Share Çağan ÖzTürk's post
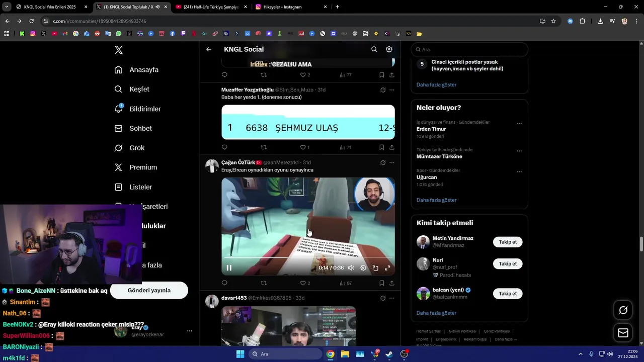The image size is (644, 362). point(392,283)
